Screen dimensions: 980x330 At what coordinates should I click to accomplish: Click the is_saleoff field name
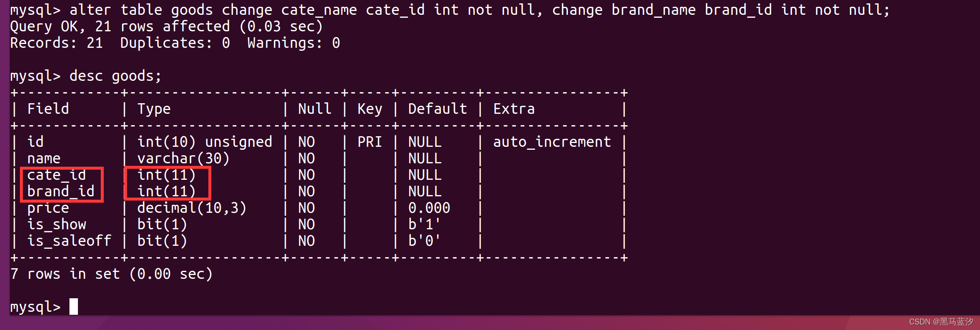click(x=69, y=241)
